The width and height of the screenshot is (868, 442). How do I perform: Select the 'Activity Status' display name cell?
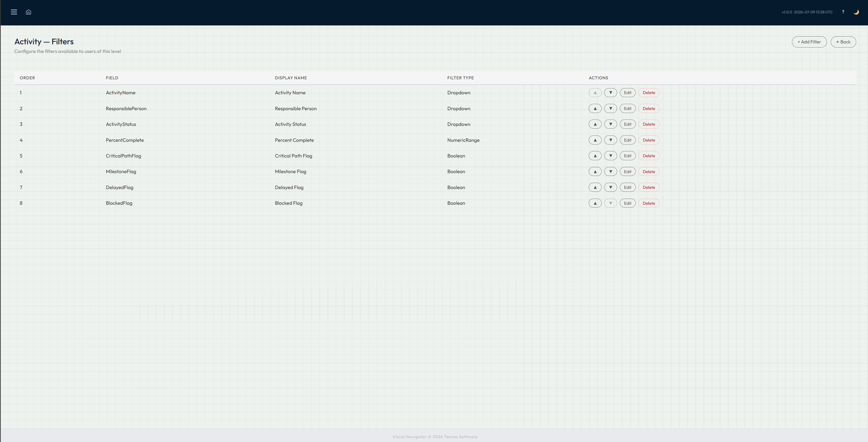(290, 124)
